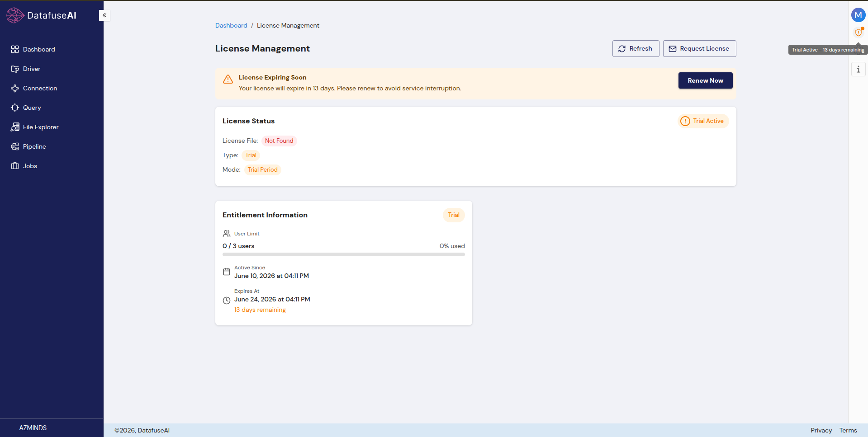
Task: Click the AZMINDS label in the sidebar footer
Action: [33, 428]
